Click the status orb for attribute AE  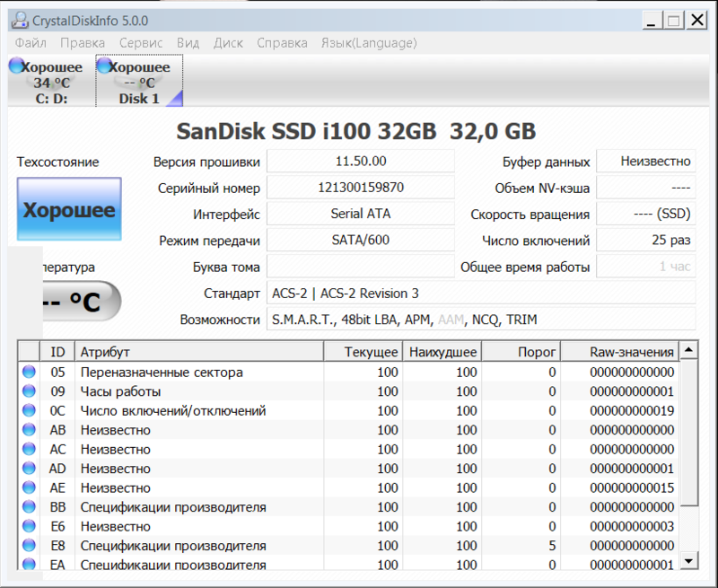[29, 487]
